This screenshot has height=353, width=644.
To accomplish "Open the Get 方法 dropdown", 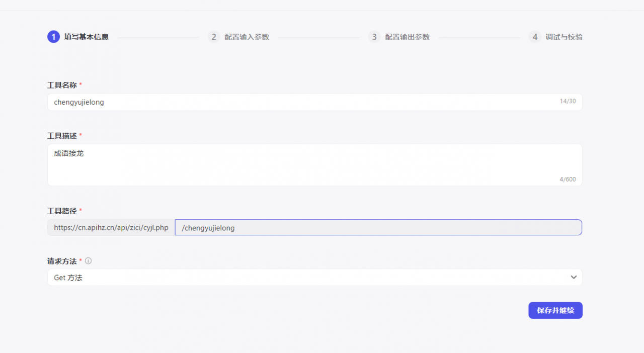I will (315, 277).
